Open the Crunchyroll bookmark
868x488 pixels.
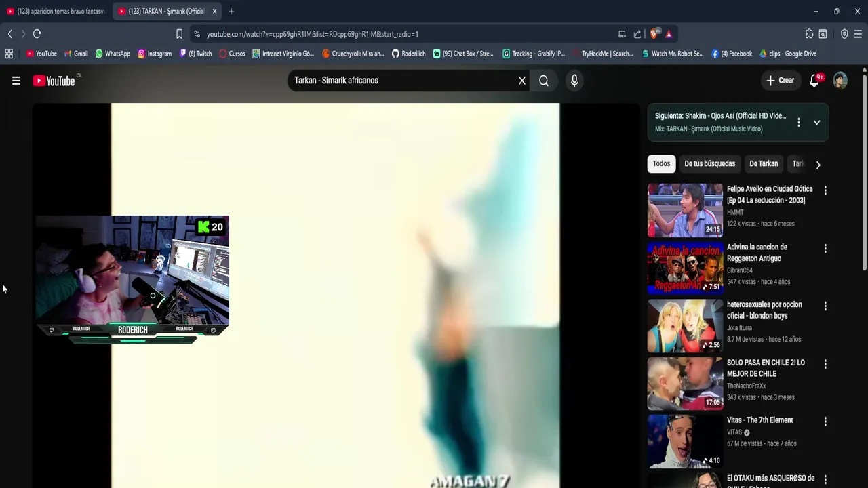pos(353,54)
